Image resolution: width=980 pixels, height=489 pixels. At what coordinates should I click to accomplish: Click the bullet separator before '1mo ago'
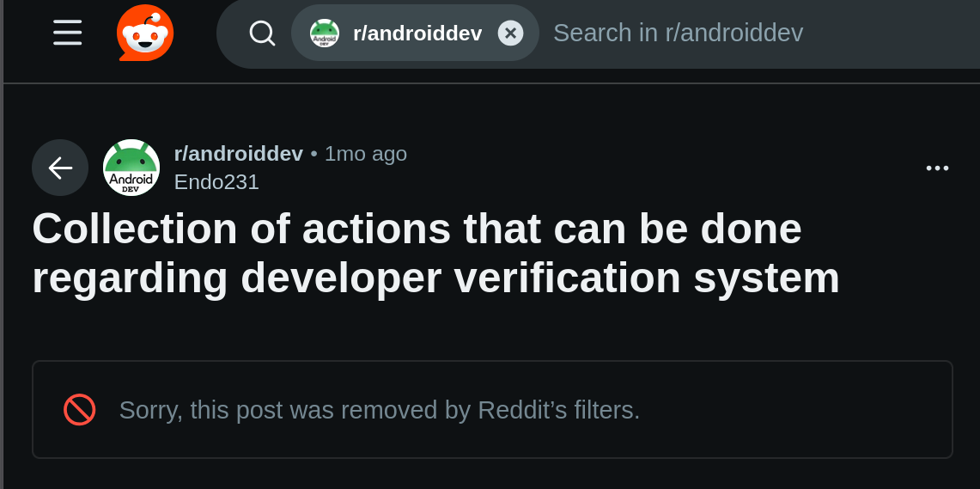pos(314,154)
